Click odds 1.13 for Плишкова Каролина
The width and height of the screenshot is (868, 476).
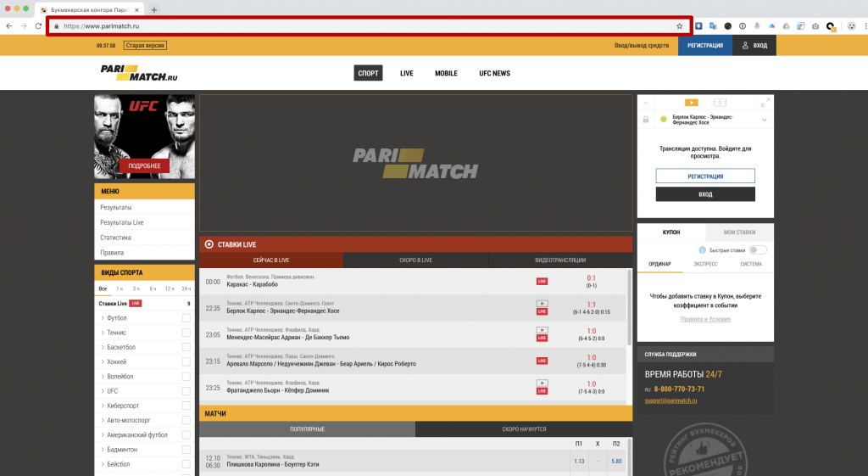(x=579, y=461)
